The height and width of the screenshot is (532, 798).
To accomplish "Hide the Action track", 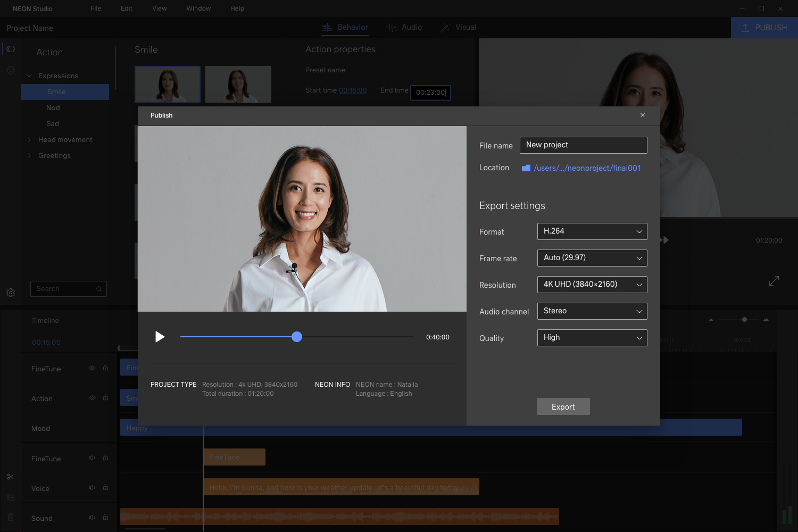I will tap(93, 398).
